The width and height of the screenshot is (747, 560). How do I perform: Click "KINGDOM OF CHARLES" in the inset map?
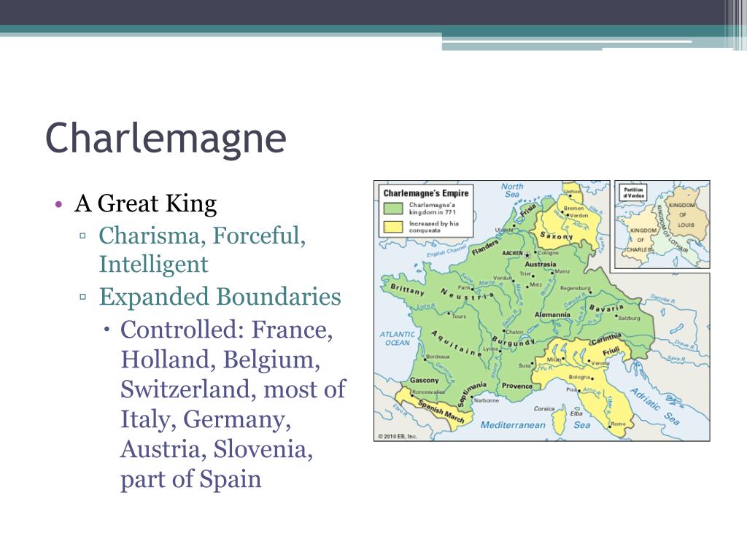tap(640, 240)
